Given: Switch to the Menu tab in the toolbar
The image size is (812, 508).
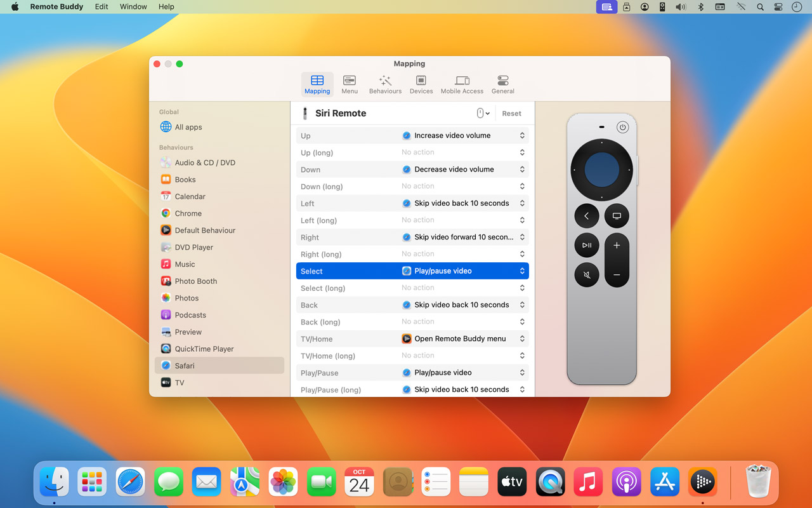Looking at the screenshot, I should point(350,84).
